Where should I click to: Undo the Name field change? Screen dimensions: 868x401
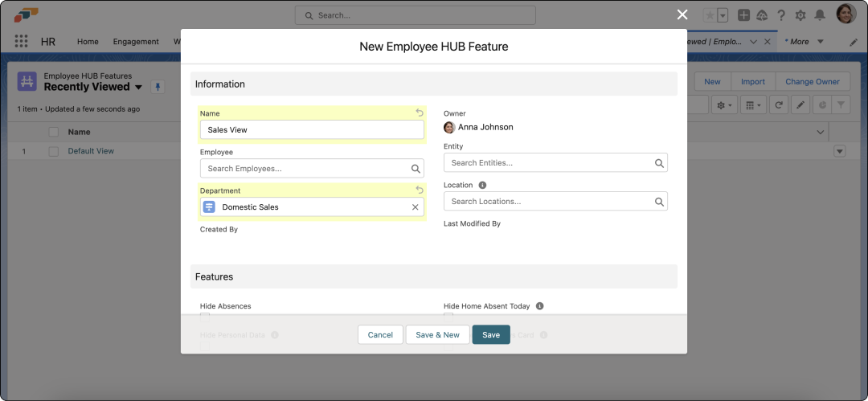pyautogui.click(x=419, y=113)
